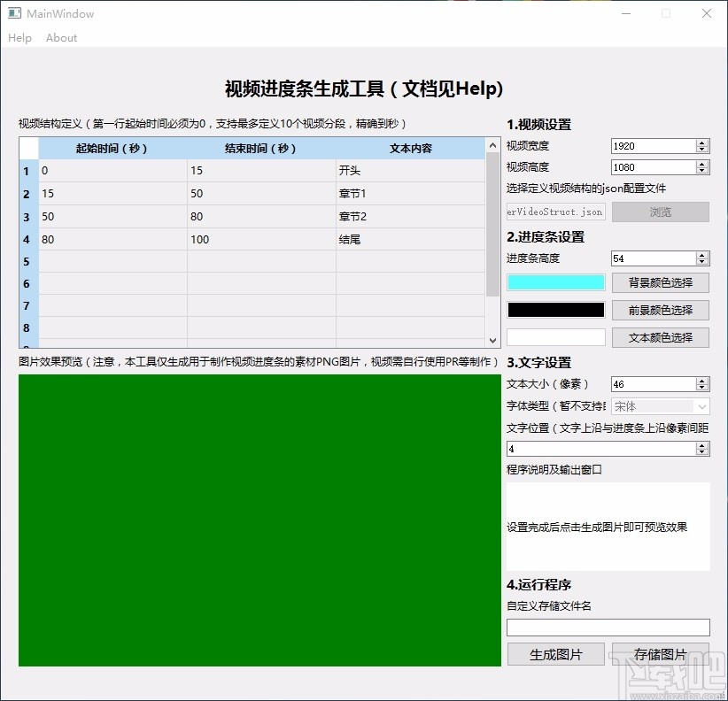The image size is (728, 701).
Task: Click the table scrollbar down arrow
Action: (492, 339)
